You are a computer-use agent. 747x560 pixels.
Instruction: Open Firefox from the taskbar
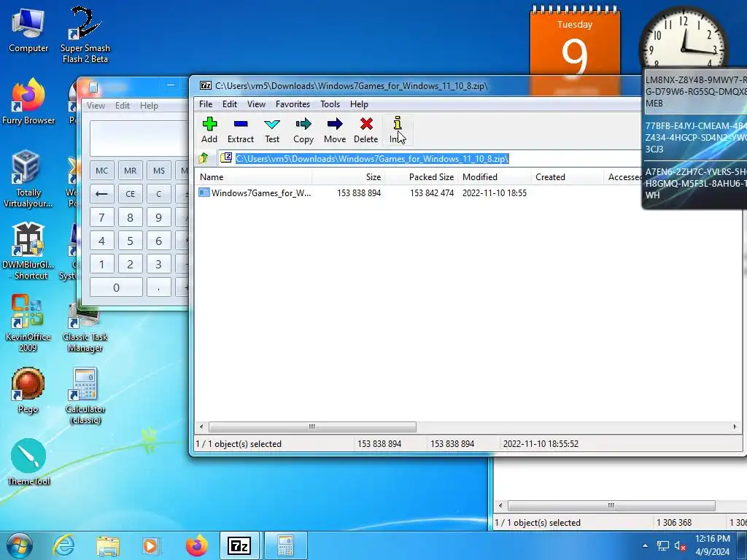coord(196,545)
